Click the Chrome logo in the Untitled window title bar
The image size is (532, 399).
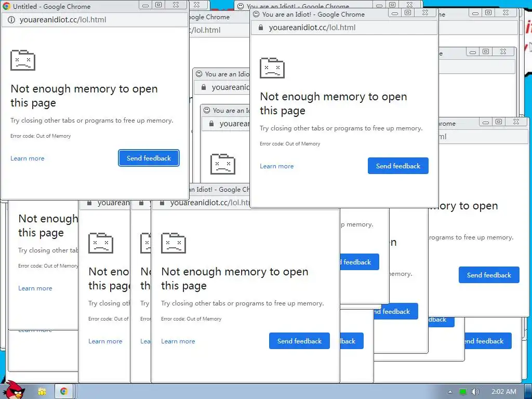tap(6, 6)
